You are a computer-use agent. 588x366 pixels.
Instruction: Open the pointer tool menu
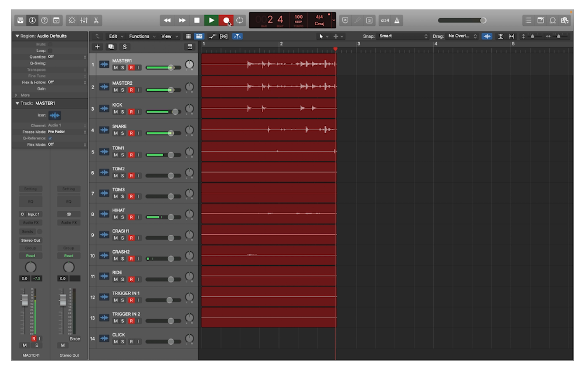click(323, 36)
